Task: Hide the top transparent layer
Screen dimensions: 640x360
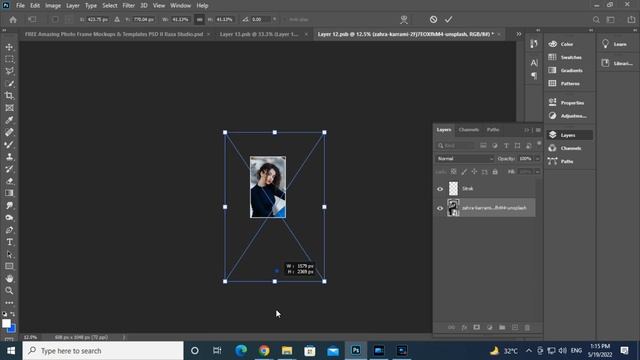Action: (x=440, y=189)
